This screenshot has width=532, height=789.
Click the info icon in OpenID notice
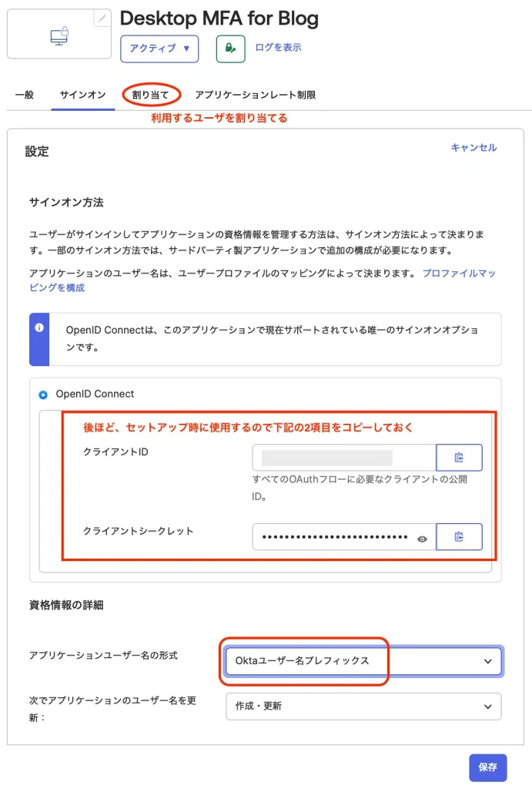pos(39,327)
